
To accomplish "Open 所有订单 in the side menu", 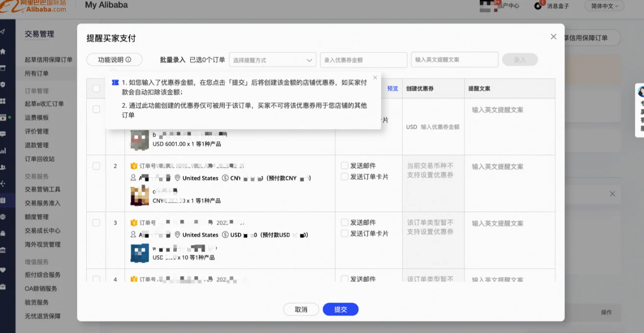I will 37,74.
